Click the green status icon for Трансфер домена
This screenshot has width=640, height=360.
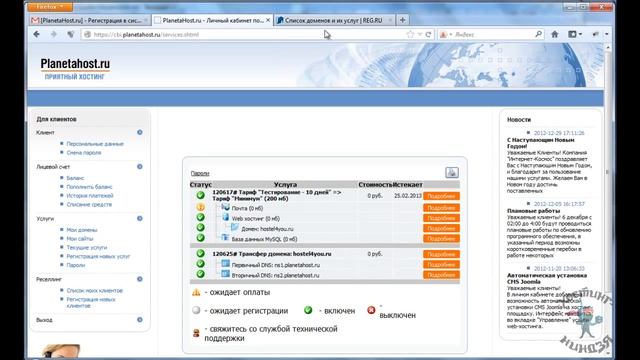[x=200, y=253]
